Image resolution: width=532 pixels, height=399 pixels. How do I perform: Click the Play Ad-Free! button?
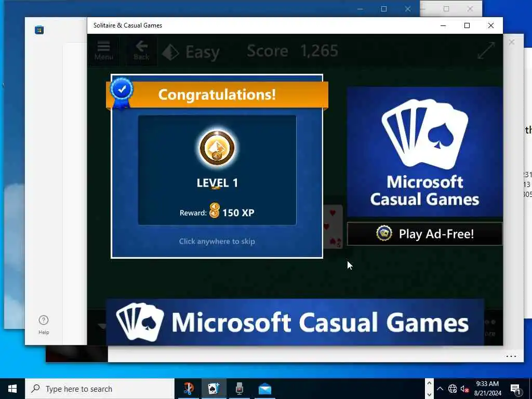pyautogui.click(x=424, y=234)
